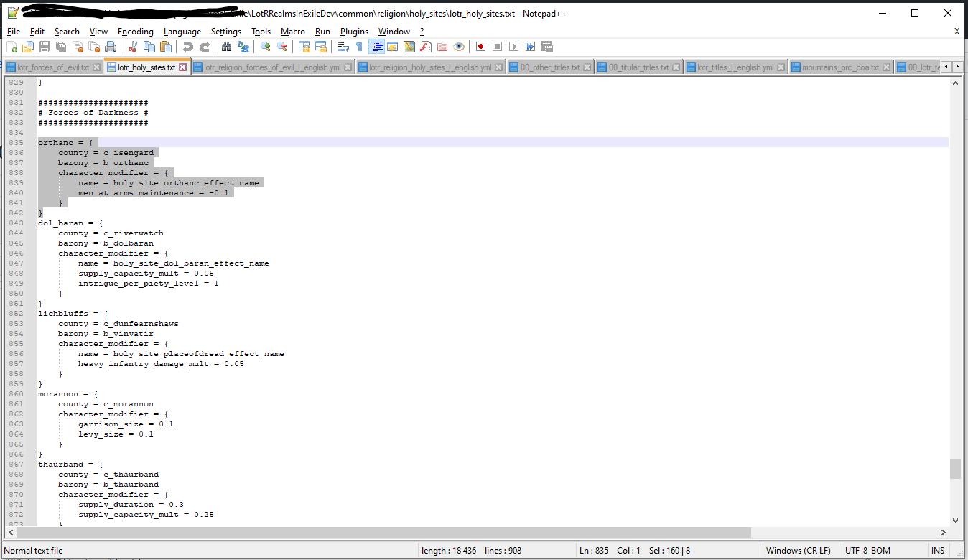Copy selection with the Copy icon

pos(149,47)
